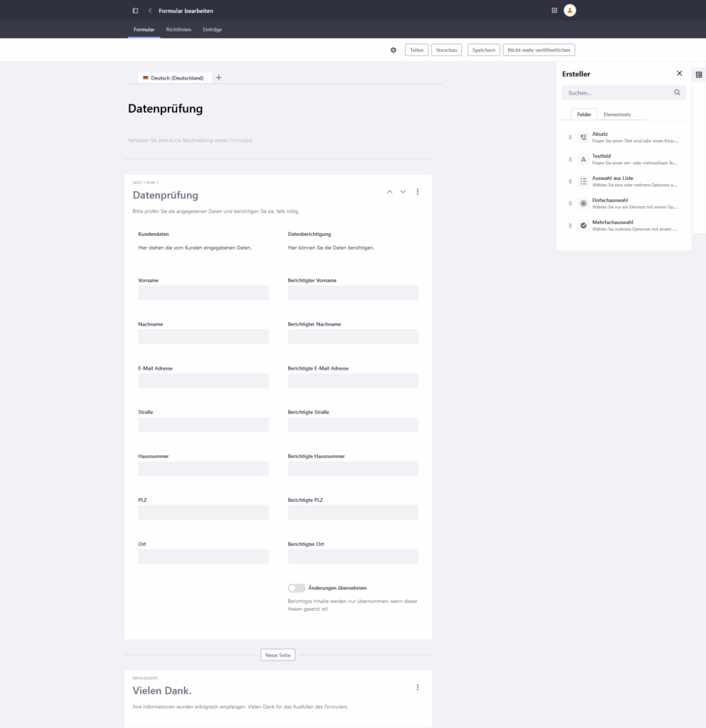Go back using the left arrow
Screen dimensions: 706x728
click(x=150, y=11)
